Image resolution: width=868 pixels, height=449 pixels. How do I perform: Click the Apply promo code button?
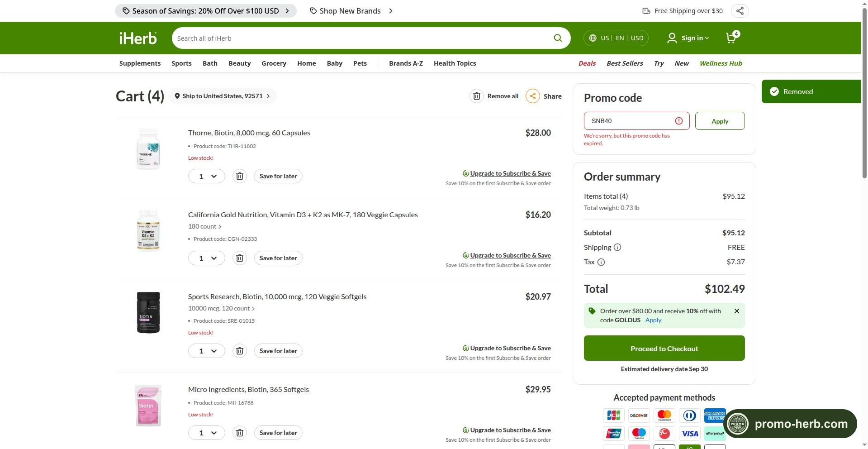pyautogui.click(x=720, y=121)
